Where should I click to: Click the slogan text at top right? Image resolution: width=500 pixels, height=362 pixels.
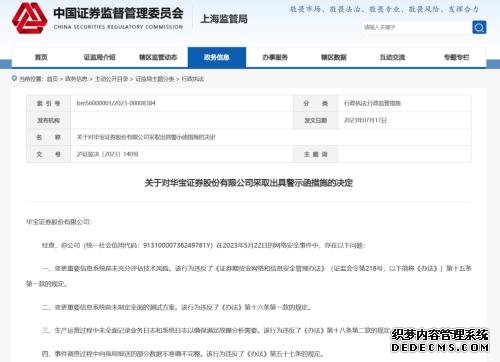[x=384, y=9]
